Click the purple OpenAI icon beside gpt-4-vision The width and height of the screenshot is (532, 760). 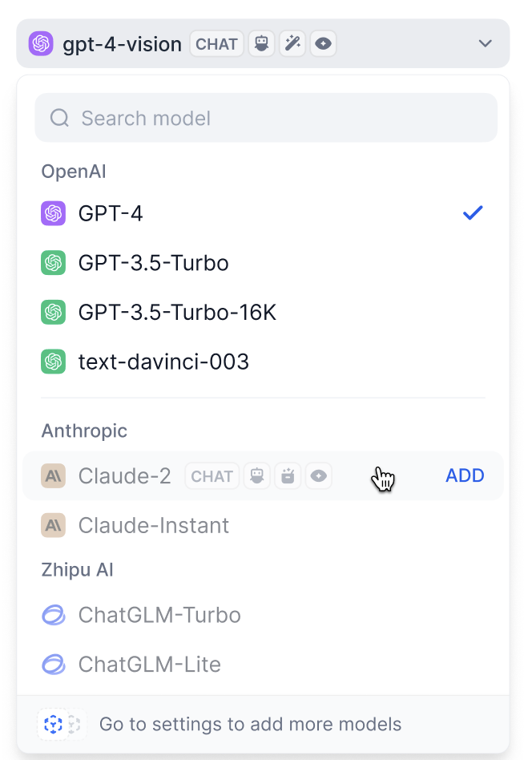(41, 43)
